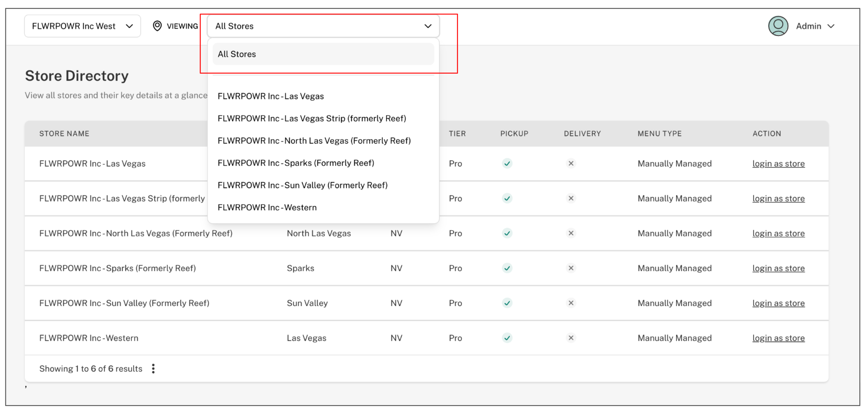Click the location pin icon beside VIEWING

[x=157, y=26]
